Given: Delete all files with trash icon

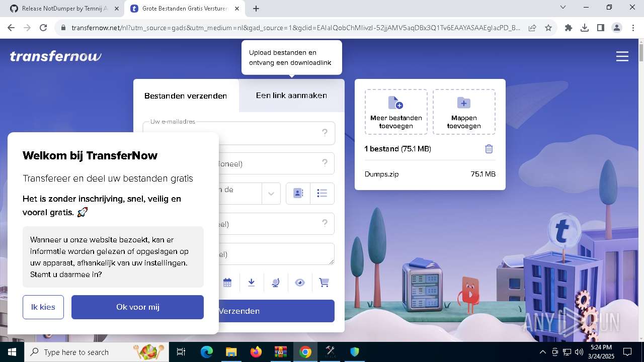Looking at the screenshot, I should pyautogui.click(x=489, y=149).
